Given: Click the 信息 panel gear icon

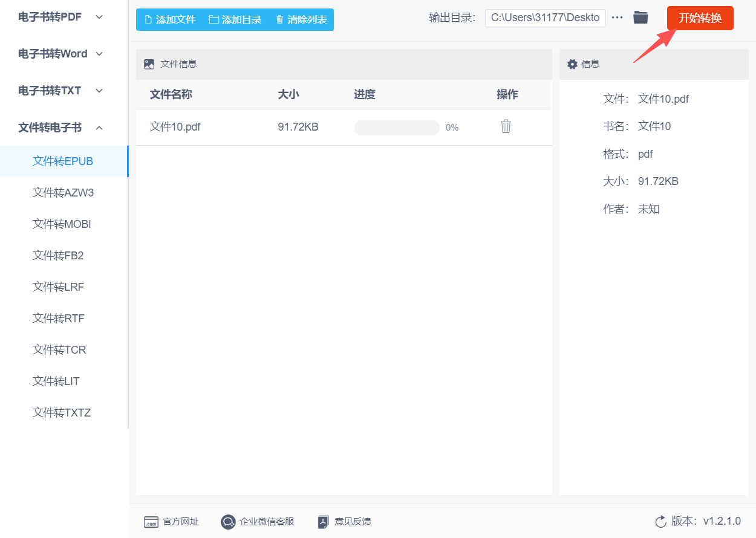Looking at the screenshot, I should tap(572, 64).
